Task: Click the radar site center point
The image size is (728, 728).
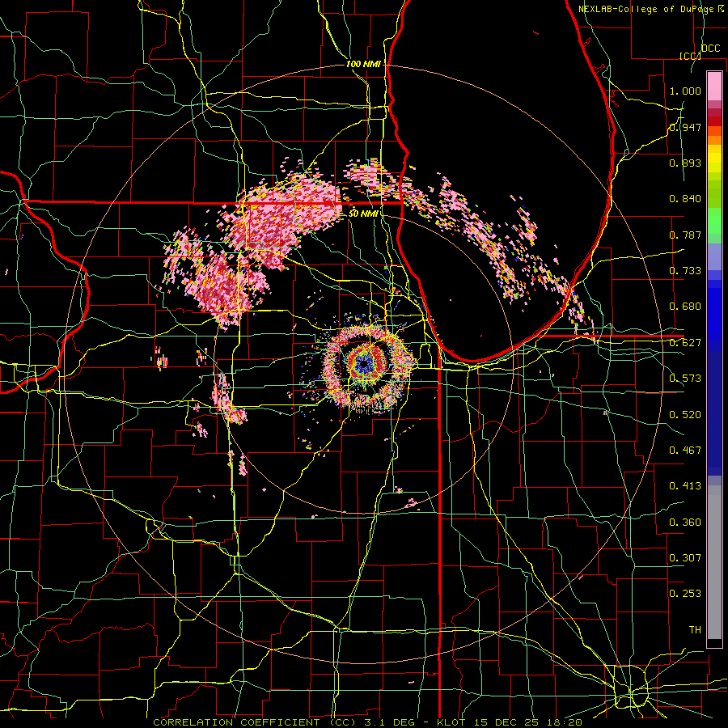Action: (363, 364)
